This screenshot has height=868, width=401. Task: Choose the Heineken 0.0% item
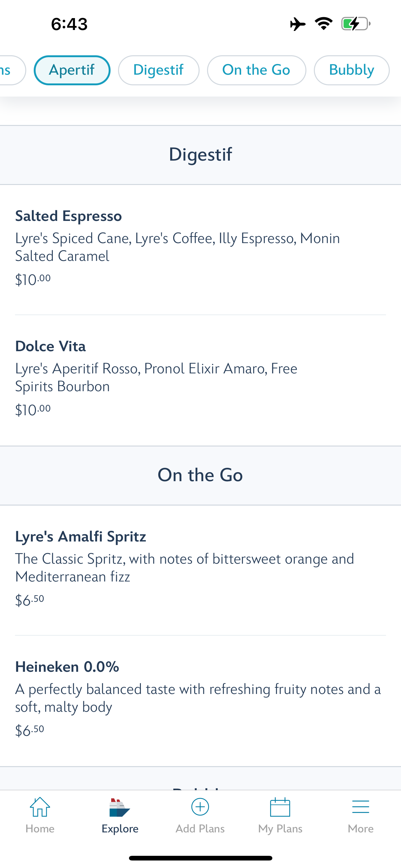(x=67, y=667)
